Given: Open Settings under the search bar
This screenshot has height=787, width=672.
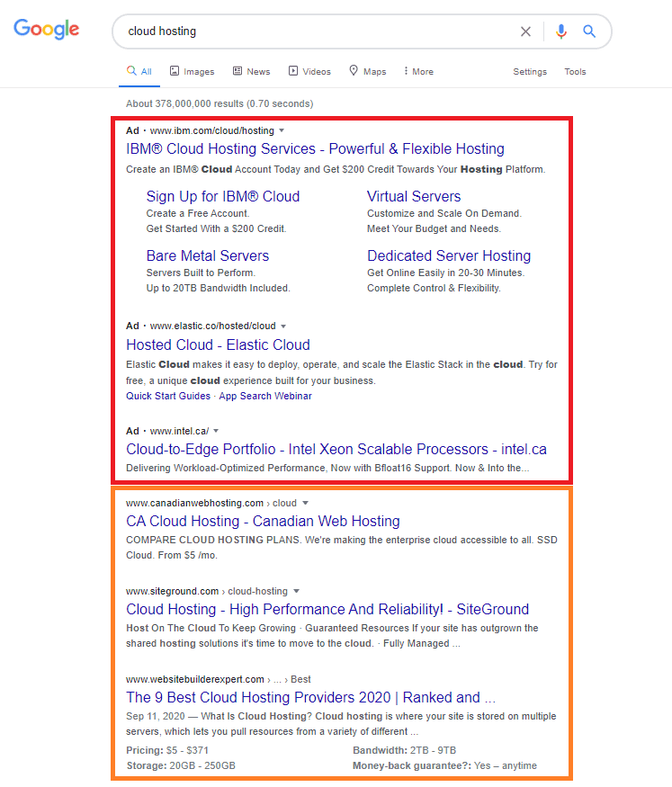Looking at the screenshot, I should pos(530,72).
